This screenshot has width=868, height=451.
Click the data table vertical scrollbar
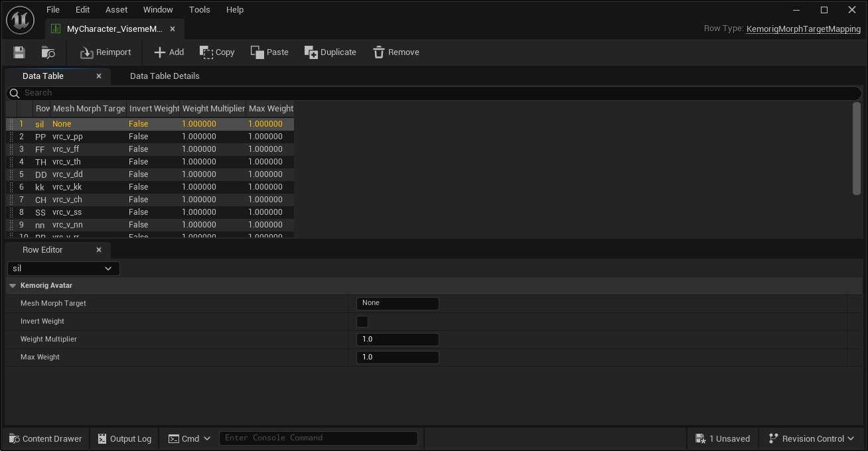click(856, 149)
